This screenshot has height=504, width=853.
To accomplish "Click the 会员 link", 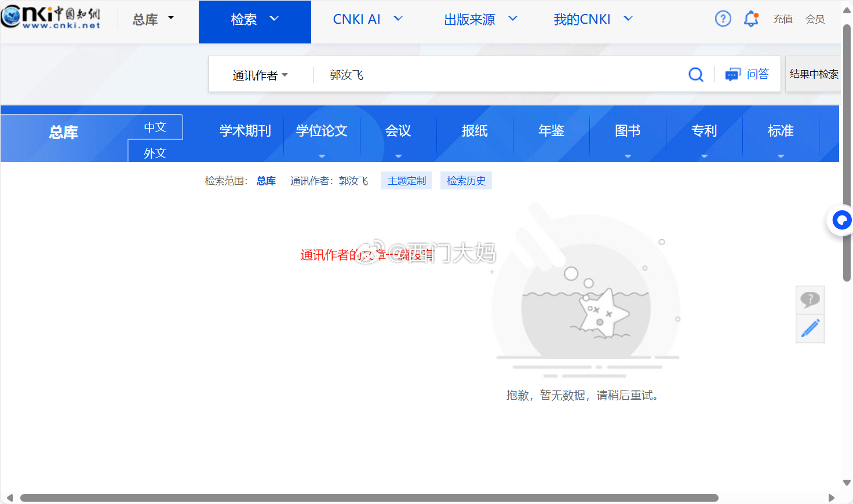I will 815,19.
